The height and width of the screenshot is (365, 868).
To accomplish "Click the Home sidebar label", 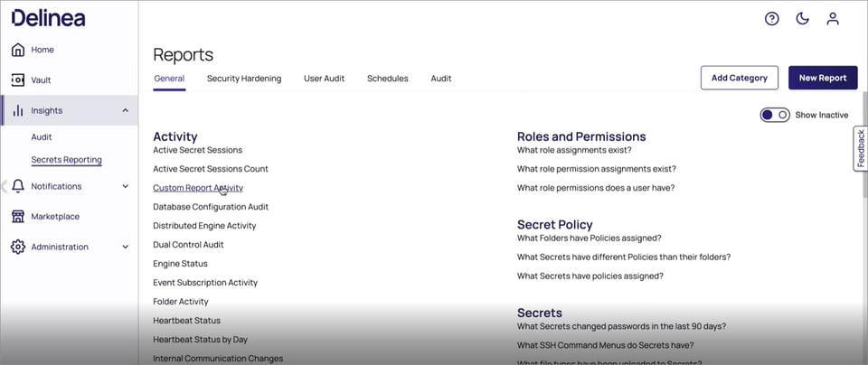I will [x=42, y=50].
